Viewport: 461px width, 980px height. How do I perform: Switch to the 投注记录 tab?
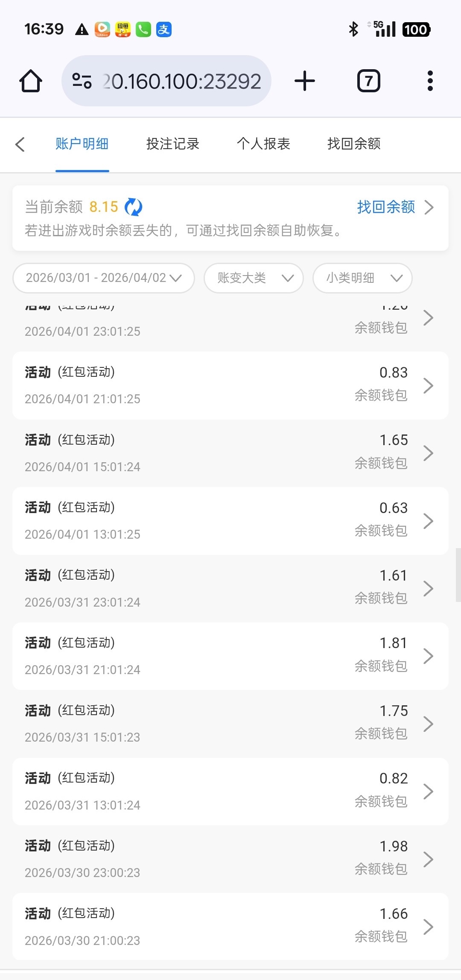[173, 144]
